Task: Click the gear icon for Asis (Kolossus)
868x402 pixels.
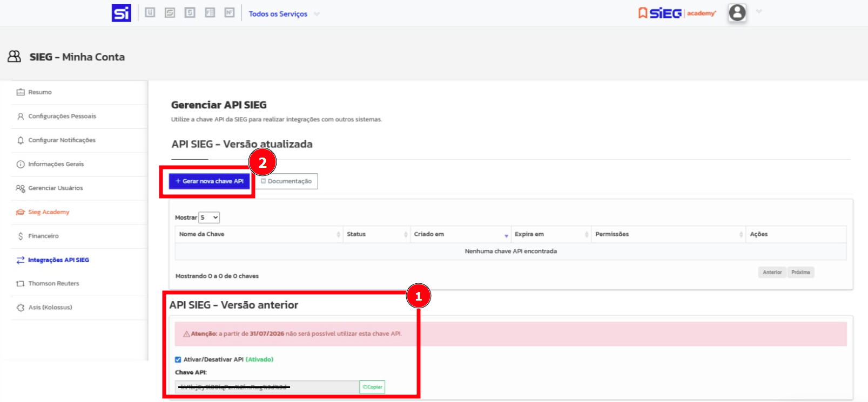Action: pos(21,308)
